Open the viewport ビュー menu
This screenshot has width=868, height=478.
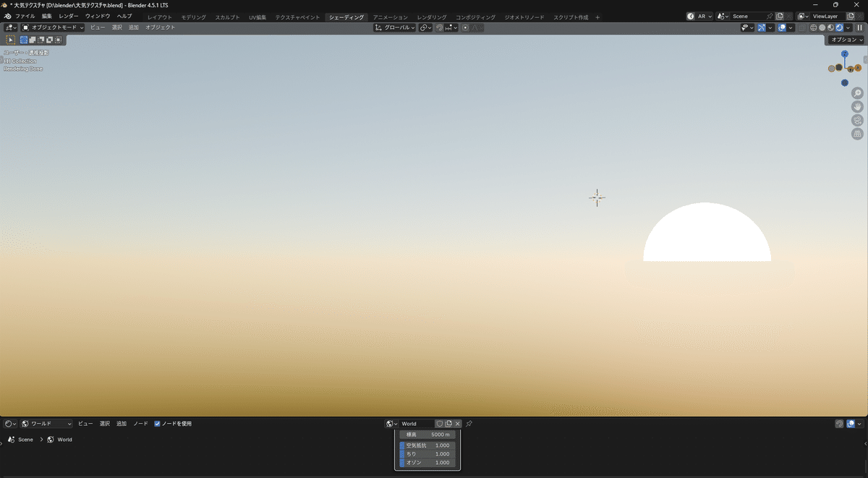point(98,27)
